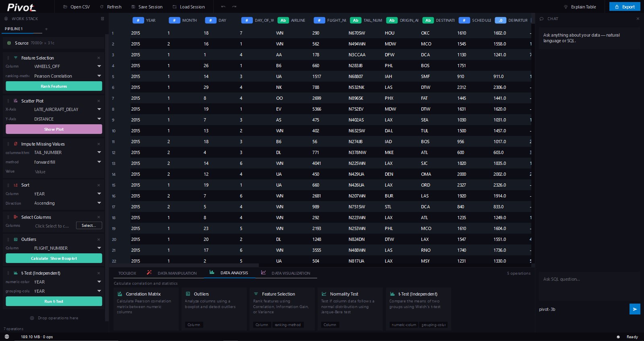This screenshot has width=644, height=341.
Task: Click the Correlation Matrix tool card
Action: tap(146, 309)
